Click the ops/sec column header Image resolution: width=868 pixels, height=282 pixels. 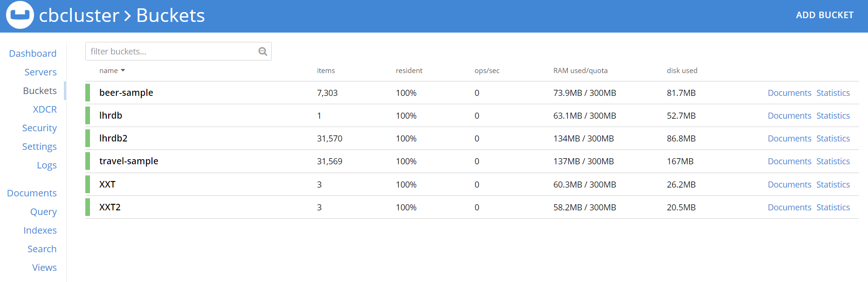[x=487, y=71]
